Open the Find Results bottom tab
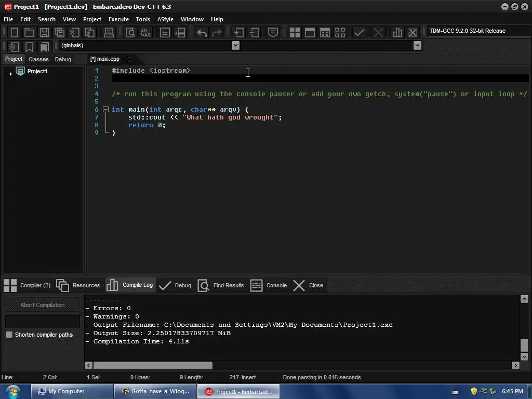The width and height of the screenshot is (532, 399). (221, 285)
